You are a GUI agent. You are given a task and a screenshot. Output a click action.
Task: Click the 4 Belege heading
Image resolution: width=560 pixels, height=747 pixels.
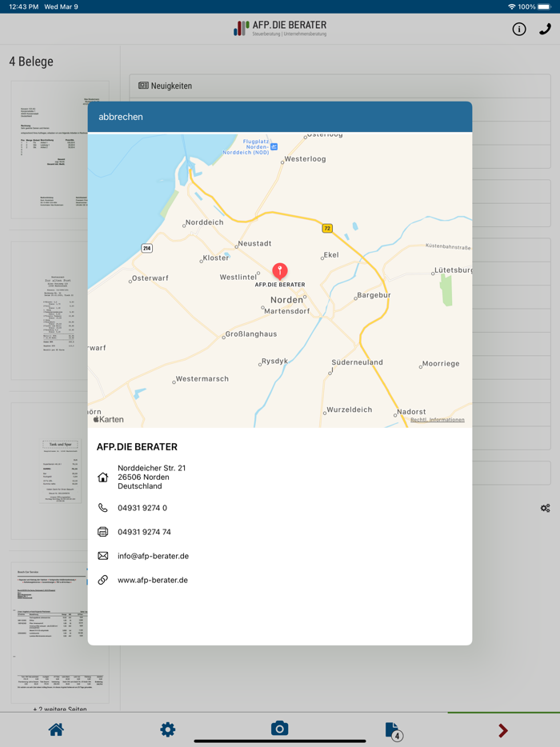pyautogui.click(x=31, y=62)
